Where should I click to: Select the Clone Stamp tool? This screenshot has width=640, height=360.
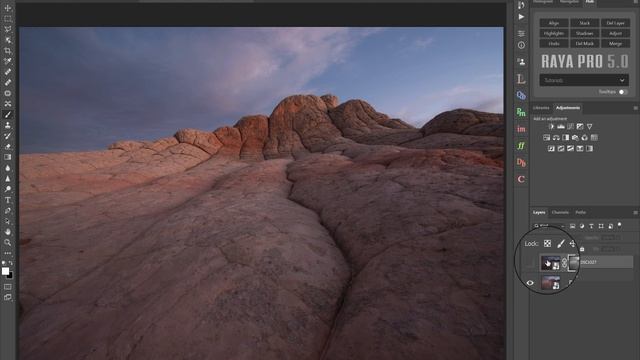coord(8,125)
